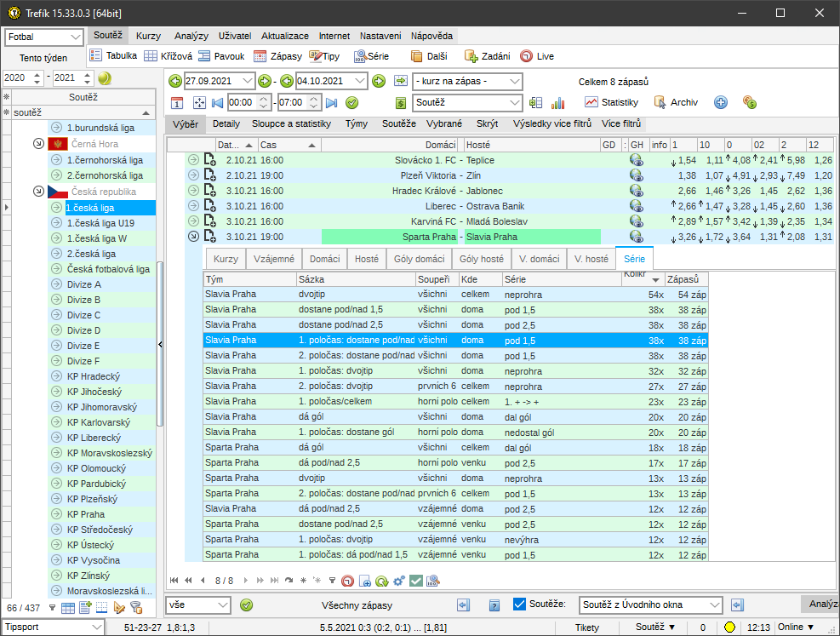Screen dimensions: 840x636
Task: Open the Tipy toolbar item
Action: (324, 55)
